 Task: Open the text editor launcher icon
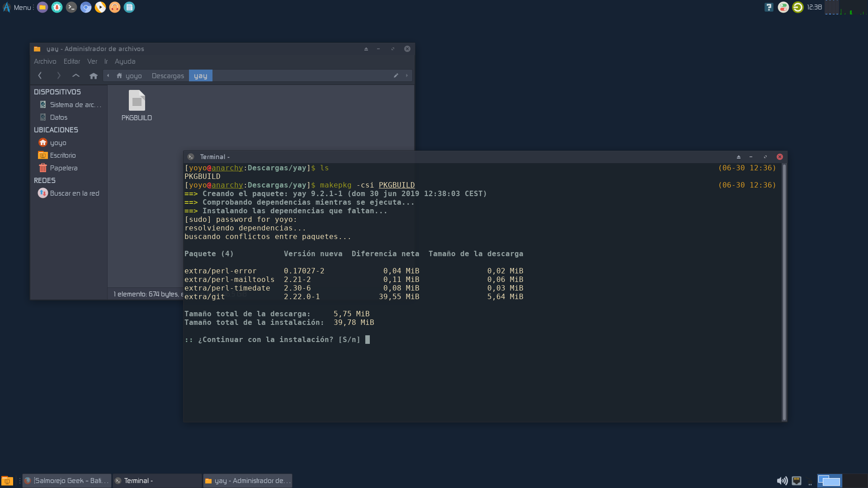point(129,7)
